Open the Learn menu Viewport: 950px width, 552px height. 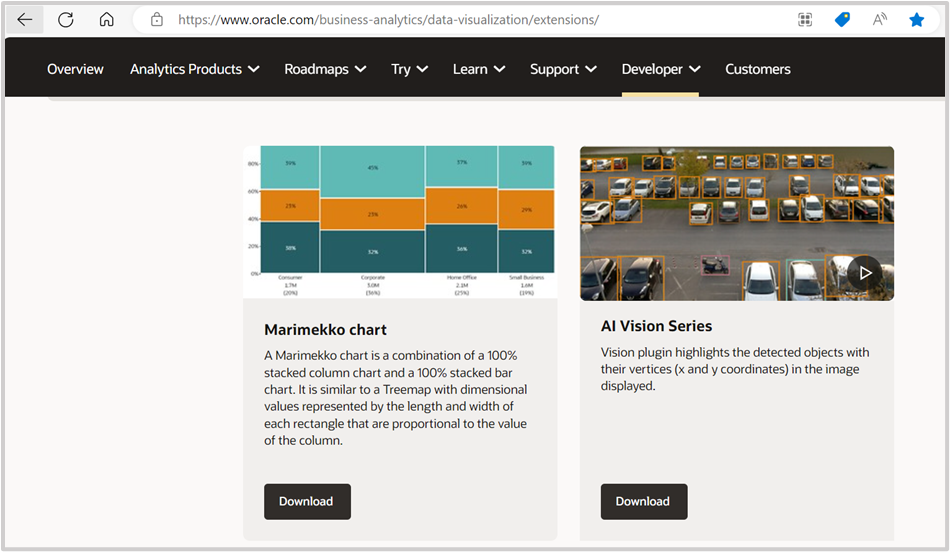click(479, 69)
